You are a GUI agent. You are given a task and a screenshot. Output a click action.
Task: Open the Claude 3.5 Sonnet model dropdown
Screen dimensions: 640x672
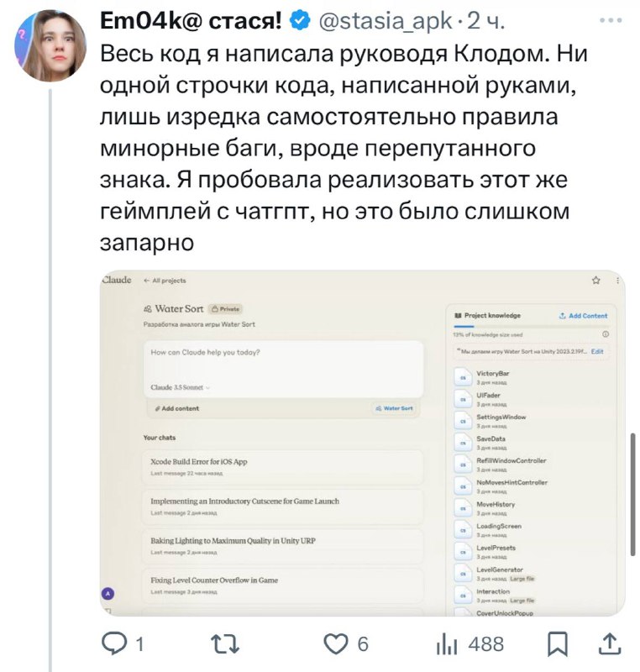coord(181,387)
